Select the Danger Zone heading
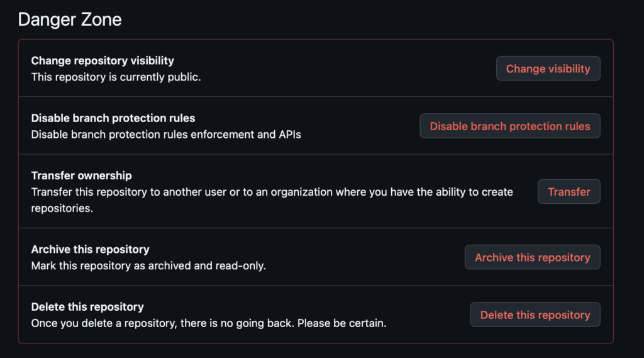 70,20
